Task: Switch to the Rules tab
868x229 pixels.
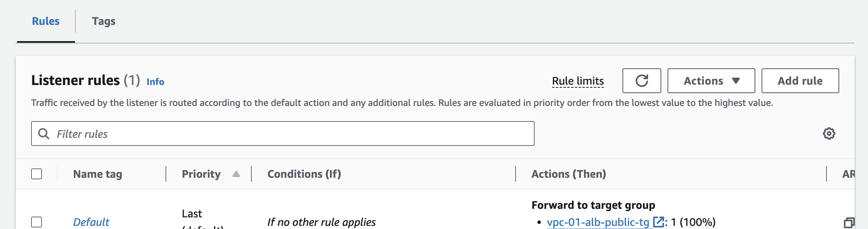Action: 46,21
